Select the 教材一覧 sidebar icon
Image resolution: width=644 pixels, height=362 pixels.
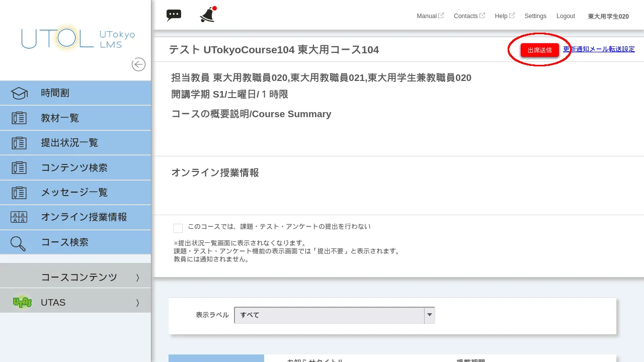click(x=19, y=118)
